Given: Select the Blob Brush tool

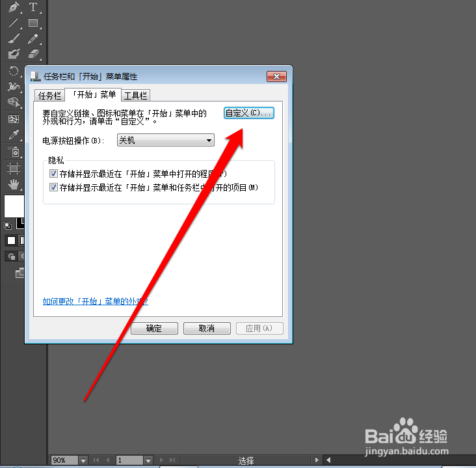Looking at the screenshot, I should [14, 54].
